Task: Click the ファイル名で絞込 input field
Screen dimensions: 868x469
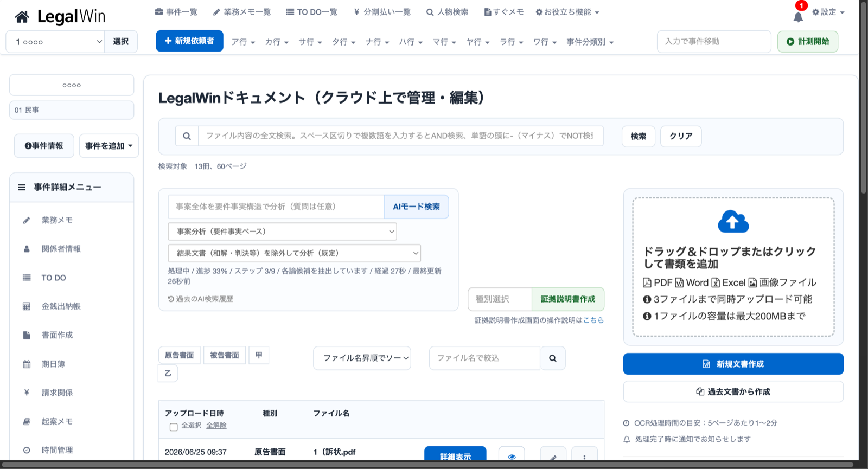Action: [x=485, y=358]
